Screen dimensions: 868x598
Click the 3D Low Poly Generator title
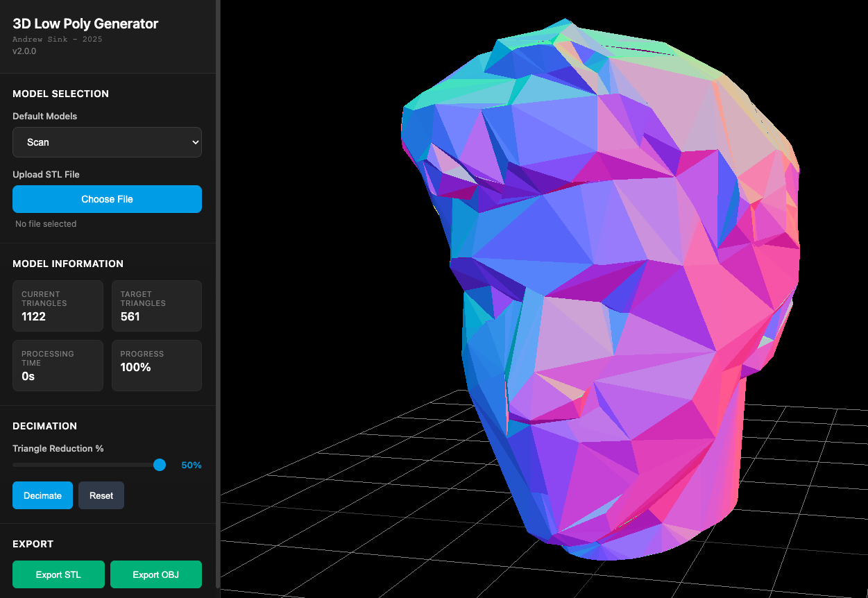point(85,23)
